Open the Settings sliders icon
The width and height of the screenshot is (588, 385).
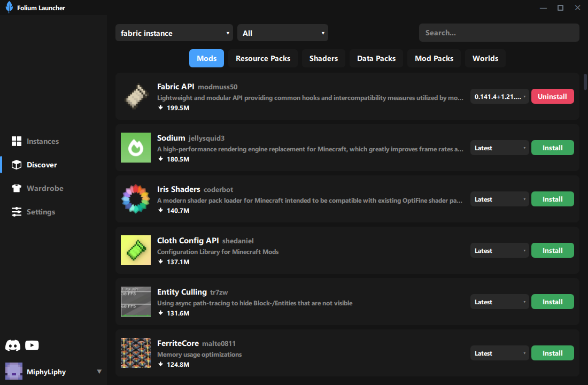[17, 212]
